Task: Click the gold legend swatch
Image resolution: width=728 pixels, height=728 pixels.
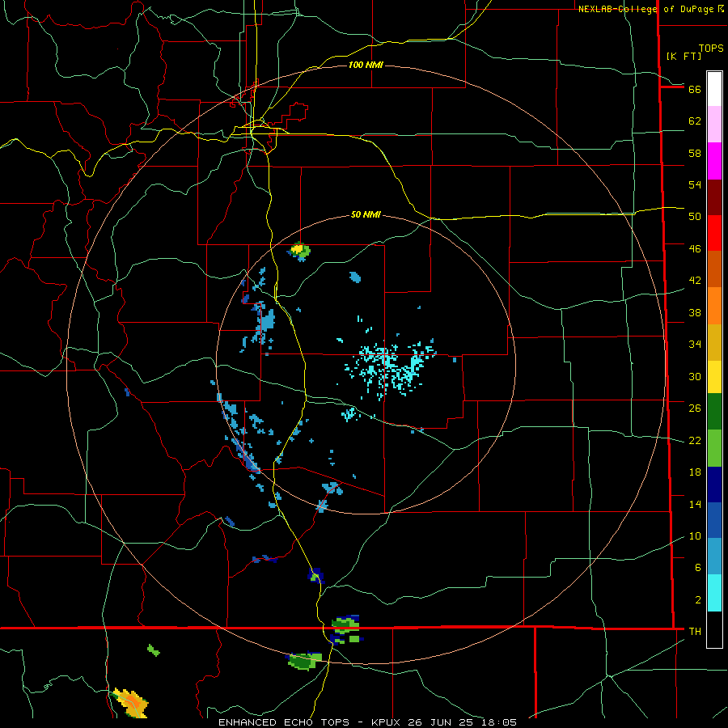Action: (x=714, y=342)
